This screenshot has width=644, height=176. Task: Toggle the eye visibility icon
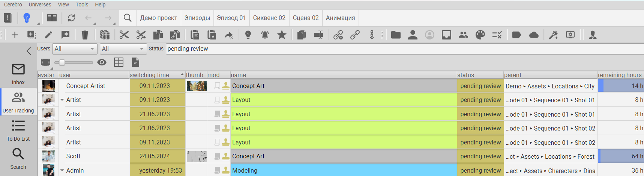(x=102, y=62)
